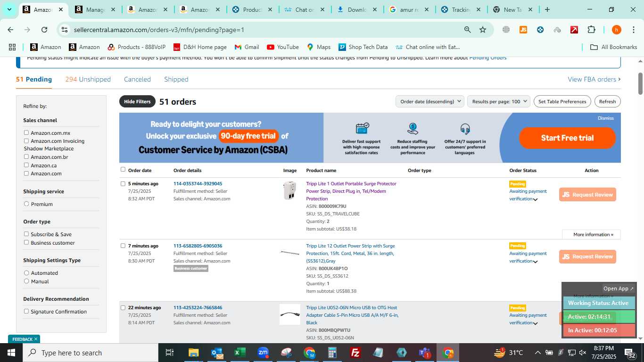This screenshot has height=362, width=644.
Task: Open the notification center with 32 badge
Action: (630, 353)
